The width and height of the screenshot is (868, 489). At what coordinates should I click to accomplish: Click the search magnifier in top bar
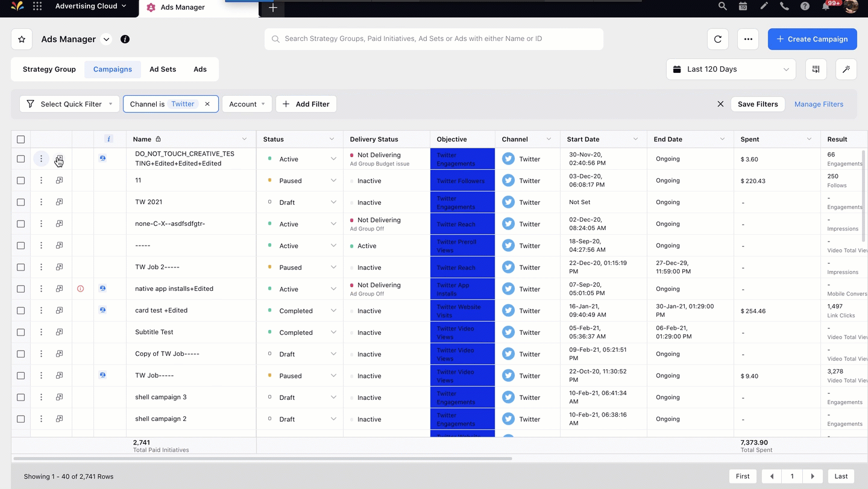click(723, 6)
